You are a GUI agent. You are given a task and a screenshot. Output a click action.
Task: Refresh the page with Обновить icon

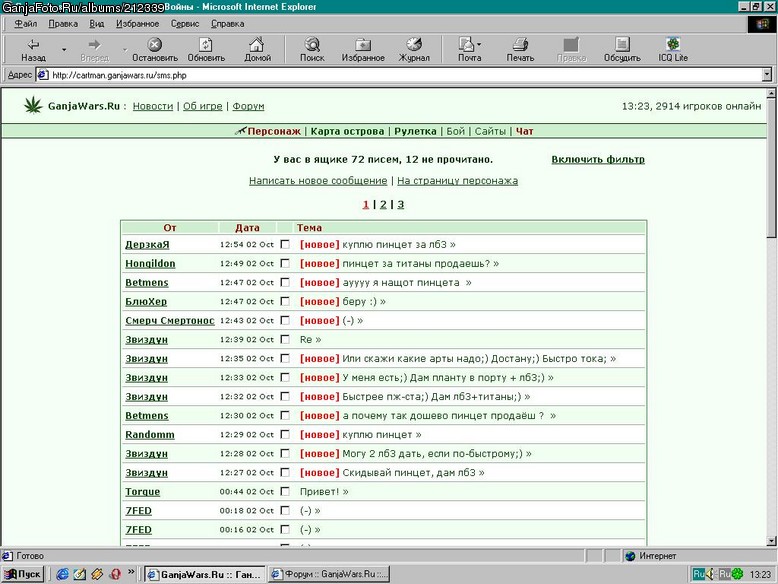click(206, 50)
